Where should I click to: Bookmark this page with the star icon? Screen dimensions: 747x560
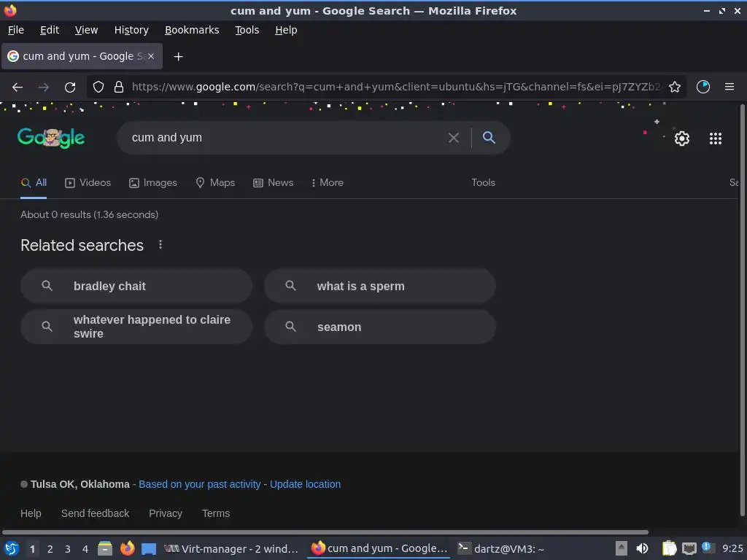click(675, 87)
